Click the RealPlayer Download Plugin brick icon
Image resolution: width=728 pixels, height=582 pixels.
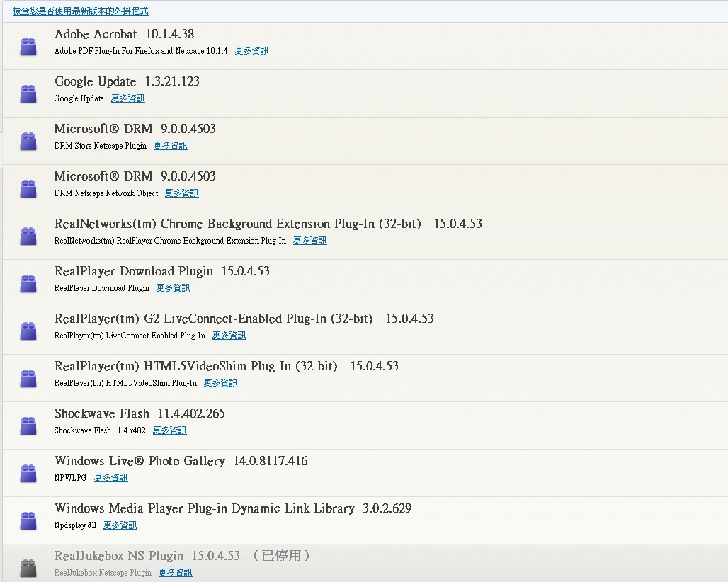click(x=28, y=284)
